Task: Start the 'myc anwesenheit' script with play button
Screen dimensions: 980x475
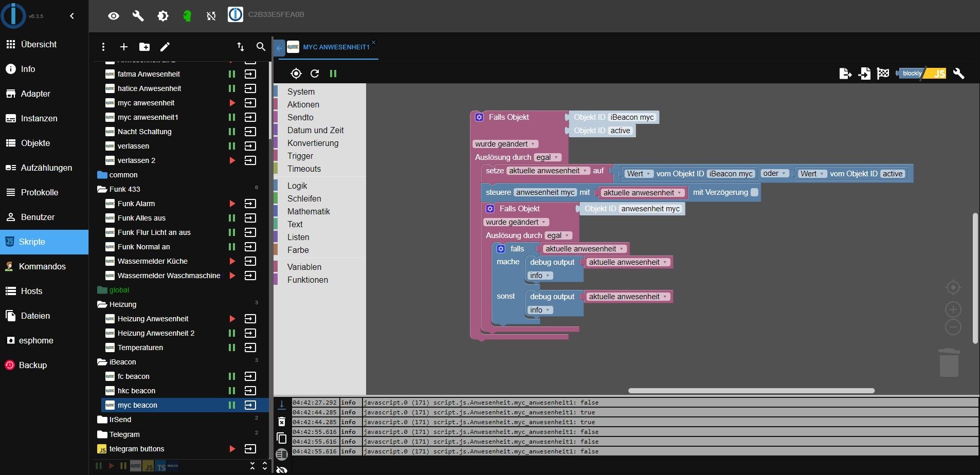Action: pos(232,103)
